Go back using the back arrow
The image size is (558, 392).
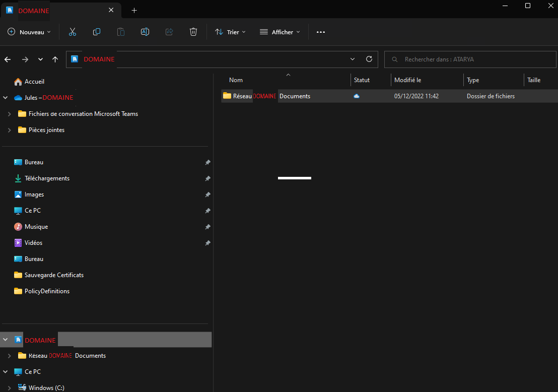(8, 59)
